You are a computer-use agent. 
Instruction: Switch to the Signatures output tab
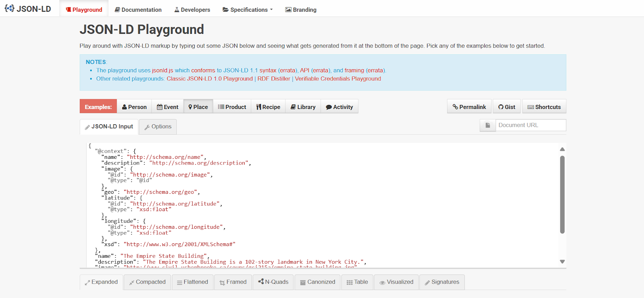coord(442,282)
